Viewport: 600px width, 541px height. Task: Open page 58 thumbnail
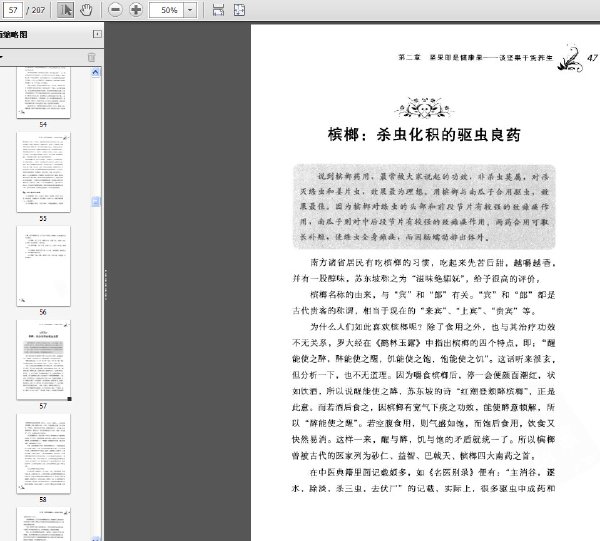click(x=43, y=453)
